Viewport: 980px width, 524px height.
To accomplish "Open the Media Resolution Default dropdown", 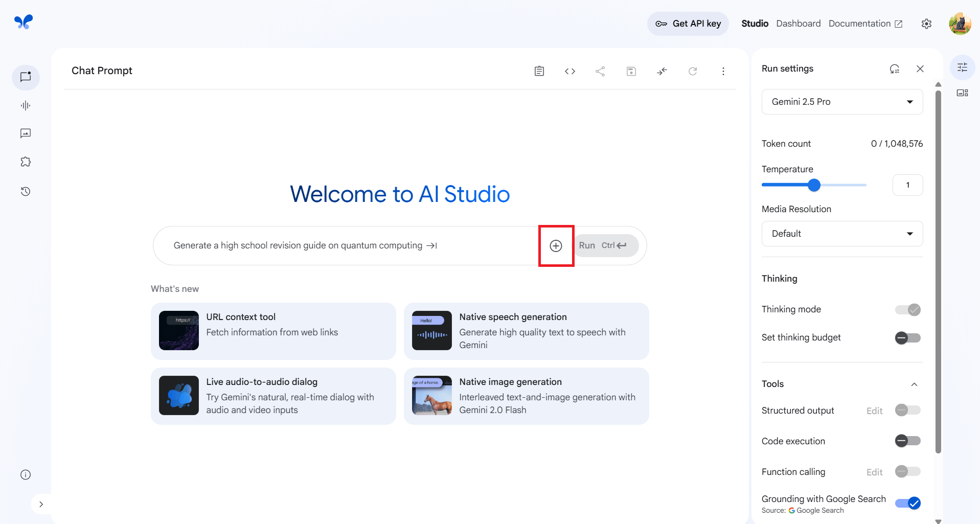I will (842, 234).
